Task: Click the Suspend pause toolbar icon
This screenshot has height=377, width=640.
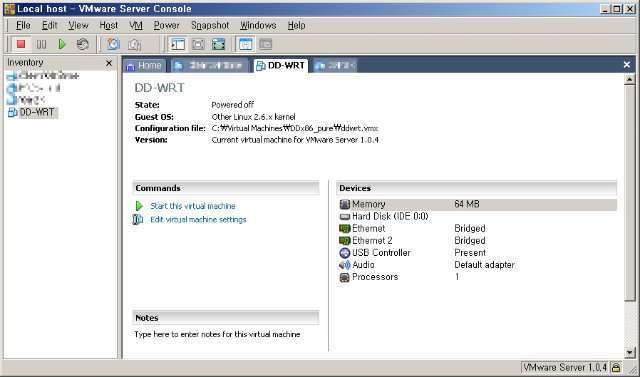Action: [x=41, y=44]
